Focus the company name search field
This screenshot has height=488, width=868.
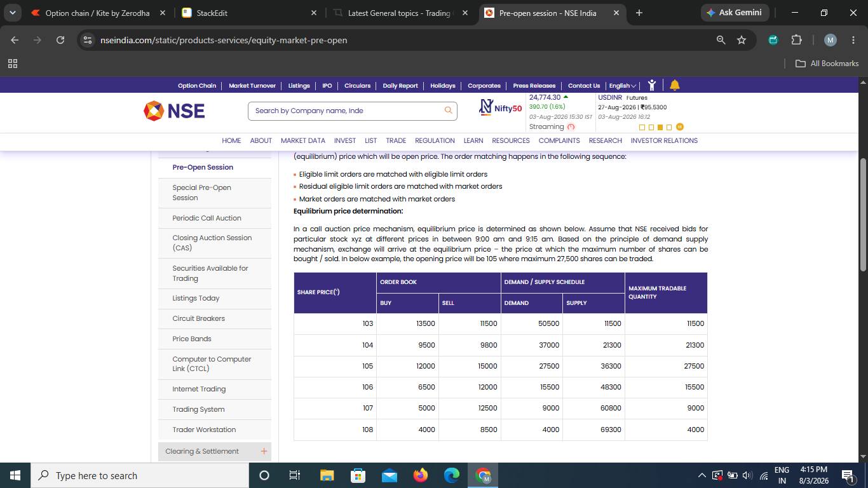tap(346, 111)
